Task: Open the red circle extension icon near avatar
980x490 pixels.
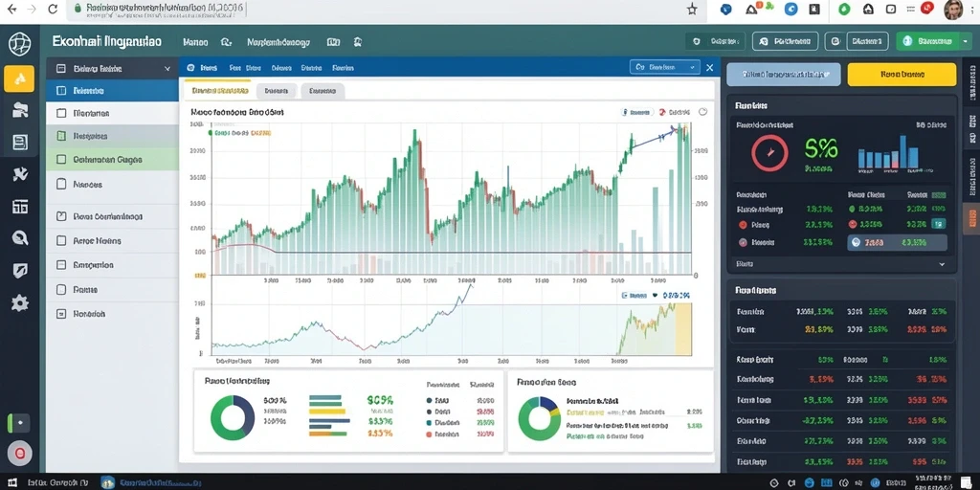Action: point(926,8)
